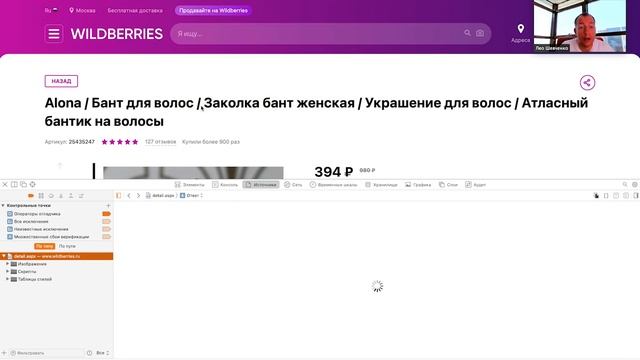Viewport: 640px width, 360px height.
Task: Dock the inspector to side of window
Action: pos(14,184)
